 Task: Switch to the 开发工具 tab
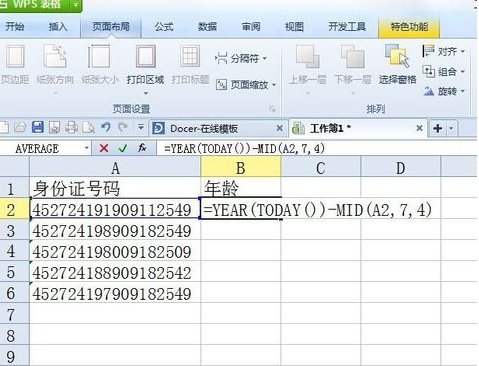347,27
